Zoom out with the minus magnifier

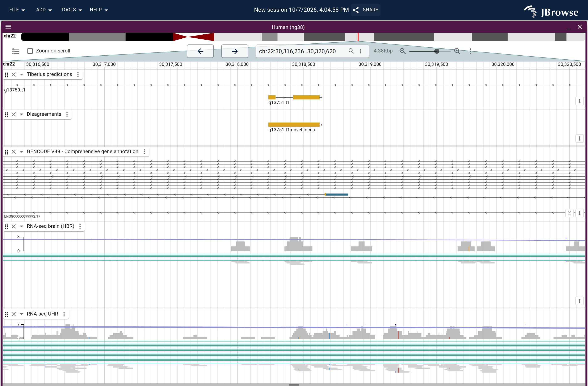402,51
